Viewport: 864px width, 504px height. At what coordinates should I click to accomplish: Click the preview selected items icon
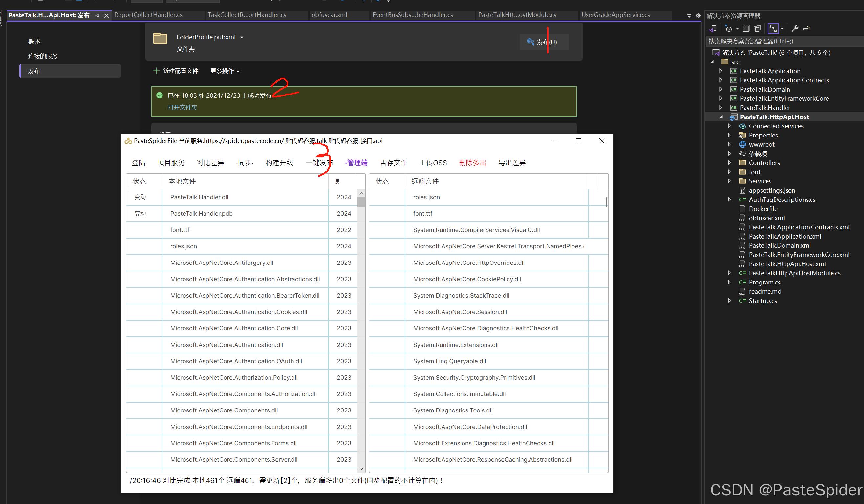point(807,29)
